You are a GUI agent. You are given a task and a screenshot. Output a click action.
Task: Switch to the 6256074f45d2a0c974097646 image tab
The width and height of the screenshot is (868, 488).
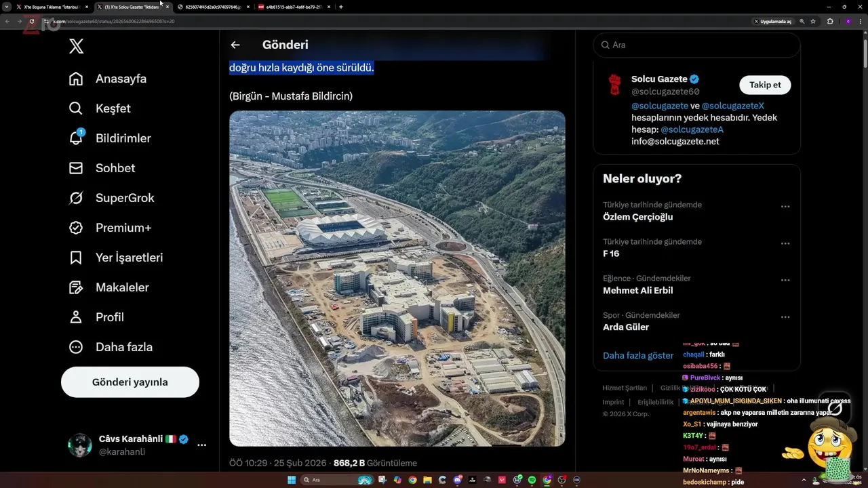(x=212, y=7)
